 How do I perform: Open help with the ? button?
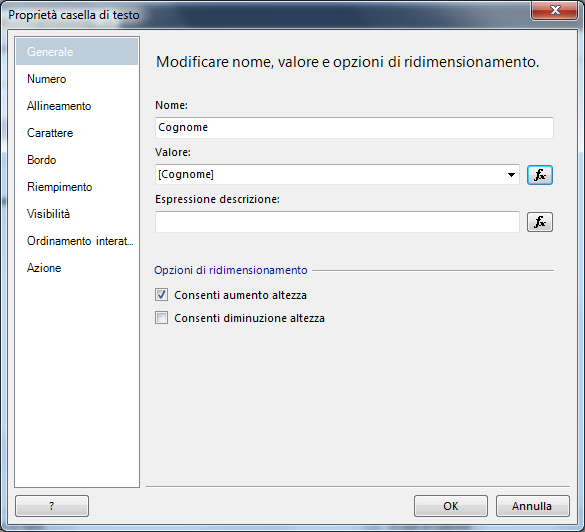click(52, 506)
